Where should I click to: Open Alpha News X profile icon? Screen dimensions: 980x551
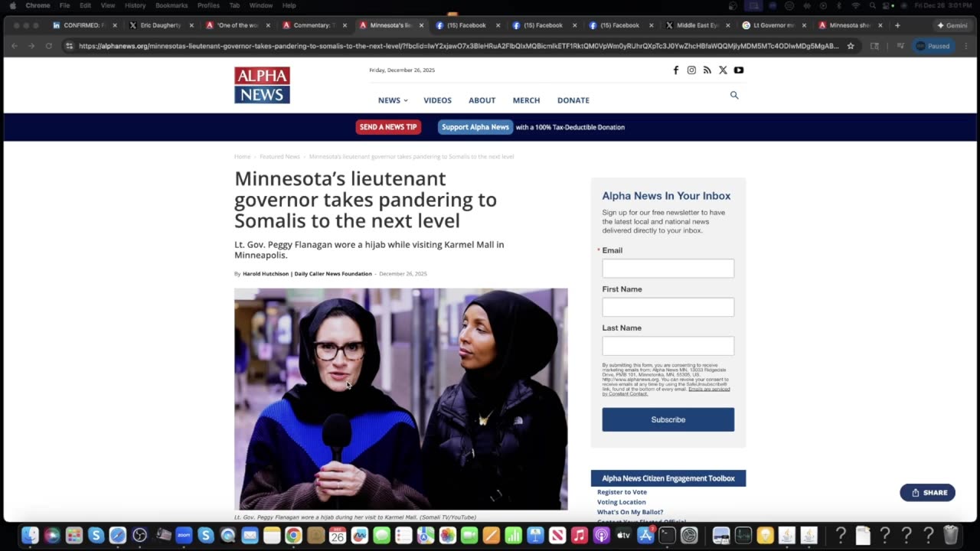(x=723, y=70)
